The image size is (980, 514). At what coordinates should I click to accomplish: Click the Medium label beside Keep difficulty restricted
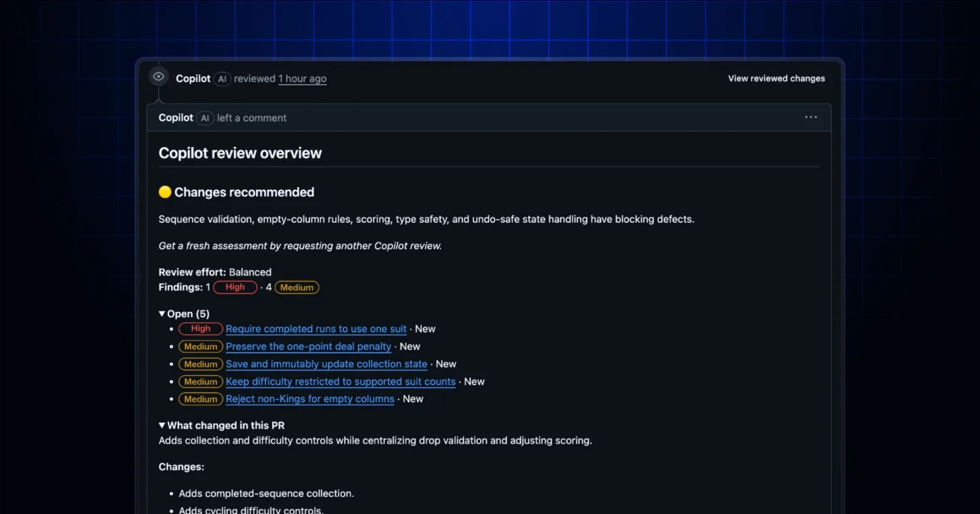pyautogui.click(x=201, y=382)
